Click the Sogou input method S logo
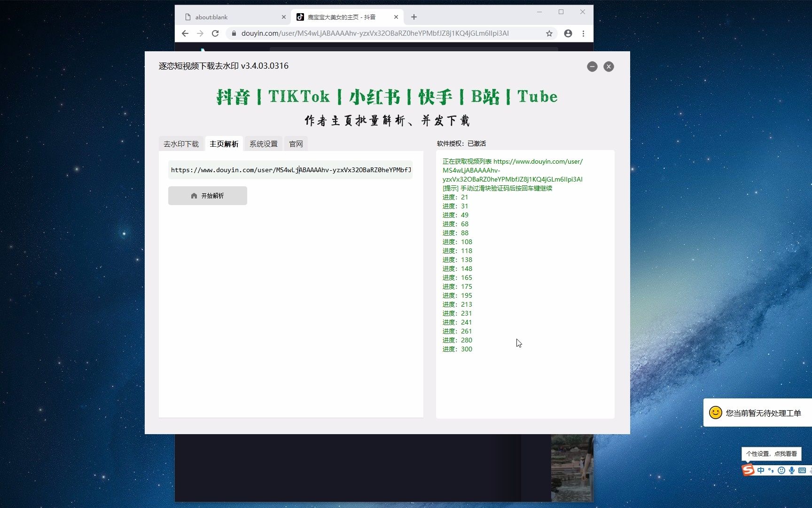This screenshot has width=812, height=508. 748,470
